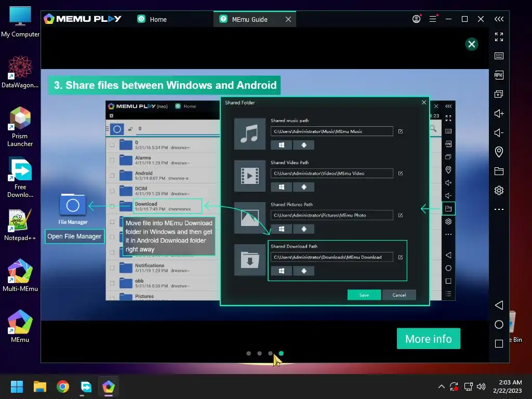Tap the Android home circle button
Image resolution: width=532 pixels, height=399 pixels.
[499, 324]
